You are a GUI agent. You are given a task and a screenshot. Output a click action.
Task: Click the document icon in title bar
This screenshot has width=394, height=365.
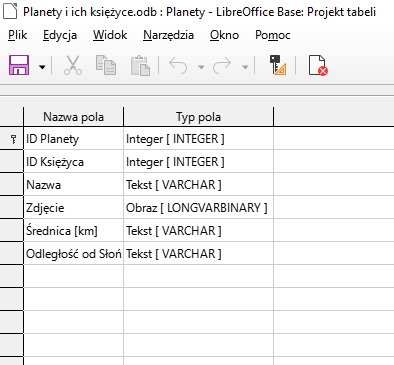(10, 11)
